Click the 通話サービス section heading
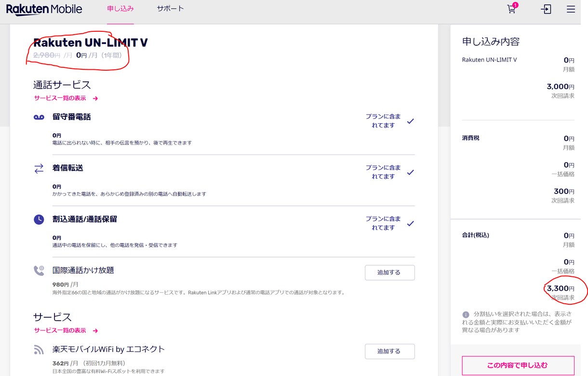The height and width of the screenshot is (376, 588). tap(62, 85)
